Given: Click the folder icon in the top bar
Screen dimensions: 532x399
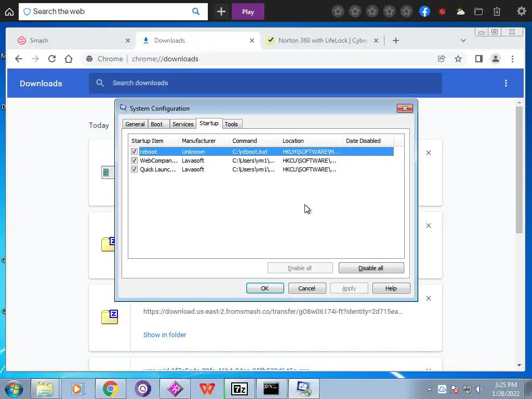Looking at the screenshot, I should pos(478,12).
